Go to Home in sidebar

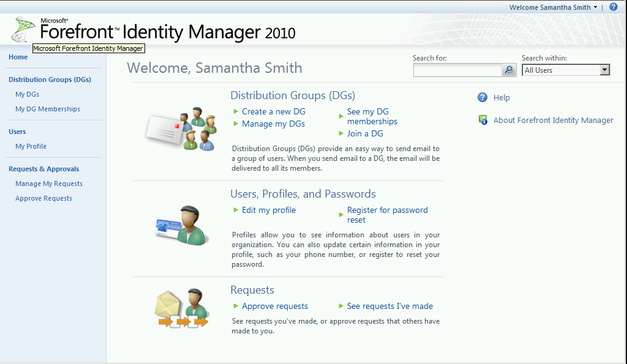(x=18, y=57)
